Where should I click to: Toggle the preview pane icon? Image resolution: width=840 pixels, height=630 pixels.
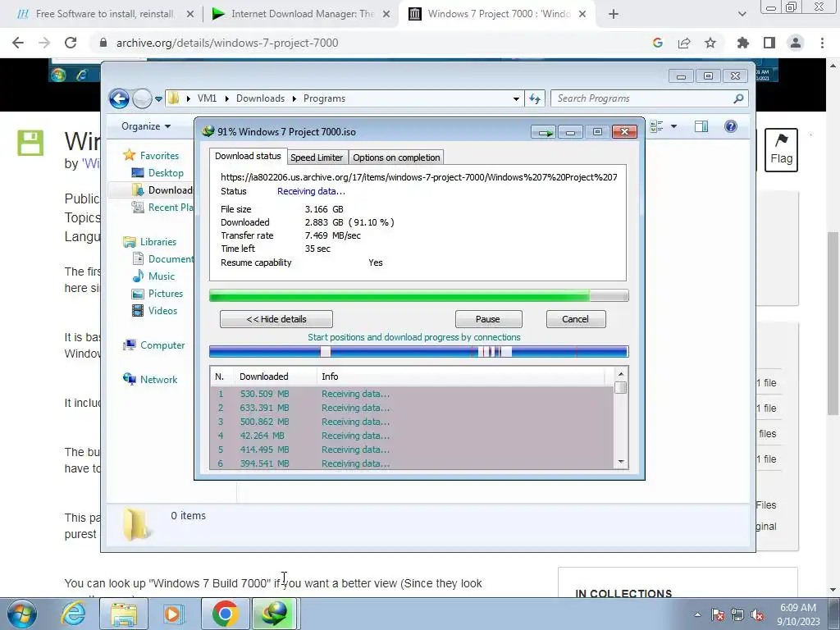coord(701,126)
